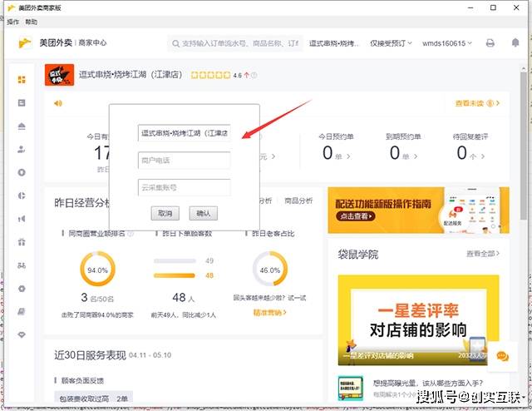
Task: Open the 帮助 menu
Action: [31, 22]
